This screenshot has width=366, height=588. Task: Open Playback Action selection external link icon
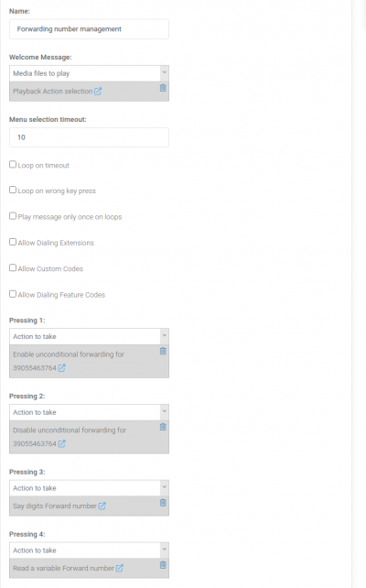tap(98, 91)
